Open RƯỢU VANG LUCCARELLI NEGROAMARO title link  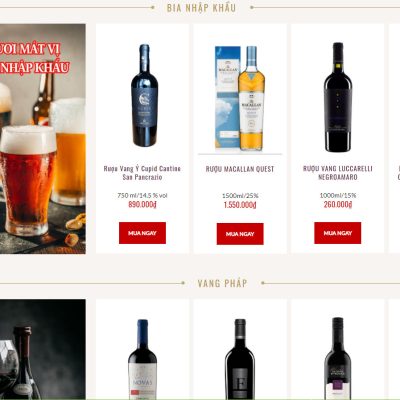pos(338,173)
